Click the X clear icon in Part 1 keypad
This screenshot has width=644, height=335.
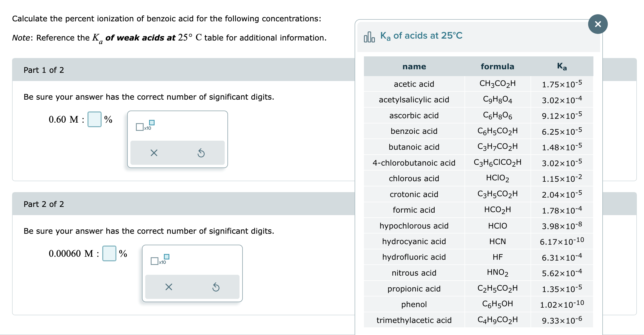point(154,153)
